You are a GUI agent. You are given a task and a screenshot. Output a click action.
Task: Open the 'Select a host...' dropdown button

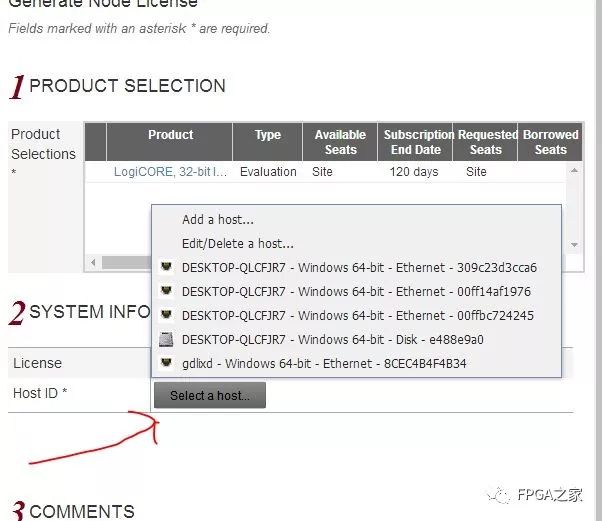click(210, 395)
